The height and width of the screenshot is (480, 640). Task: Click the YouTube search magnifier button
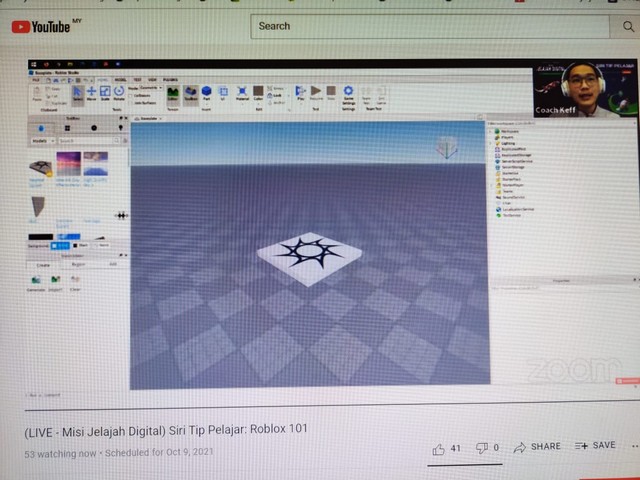[x=615, y=27]
